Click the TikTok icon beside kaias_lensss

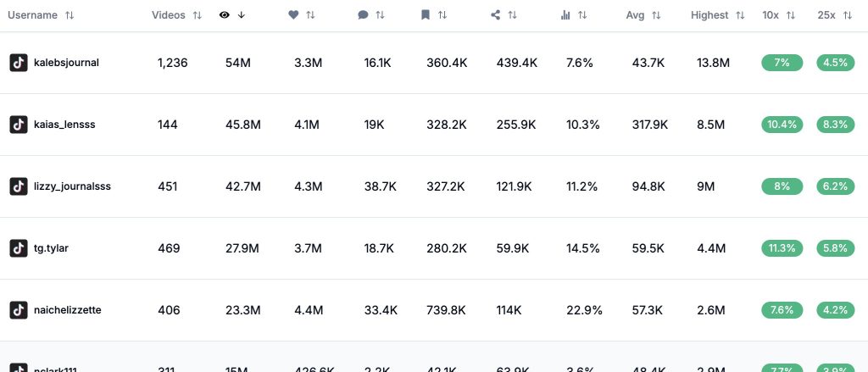[19, 125]
